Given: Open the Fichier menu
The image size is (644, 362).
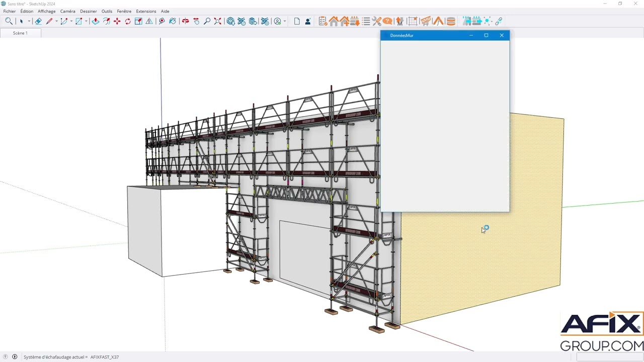Looking at the screenshot, I should click(x=10, y=11).
